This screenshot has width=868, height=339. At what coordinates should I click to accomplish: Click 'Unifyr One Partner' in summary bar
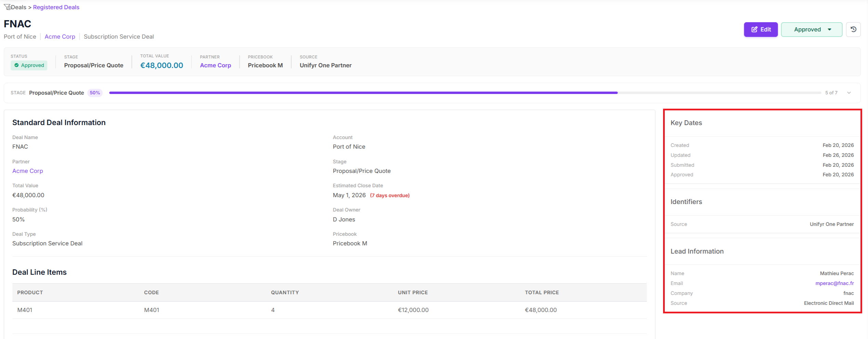coord(326,65)
